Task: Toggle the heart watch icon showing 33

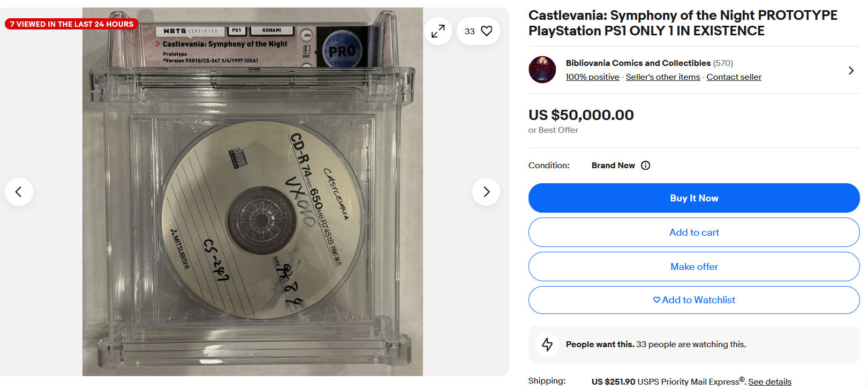Action: coord(478,31)
